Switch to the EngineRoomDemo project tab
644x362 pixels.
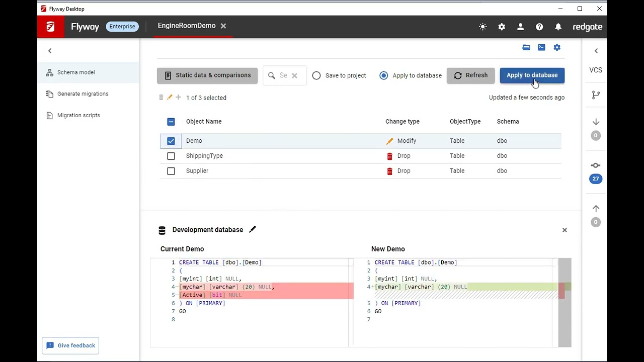point(186,26)
